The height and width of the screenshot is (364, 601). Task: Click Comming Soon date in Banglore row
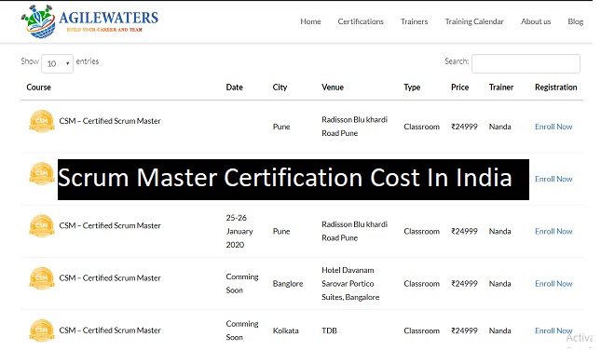[242, 283]
